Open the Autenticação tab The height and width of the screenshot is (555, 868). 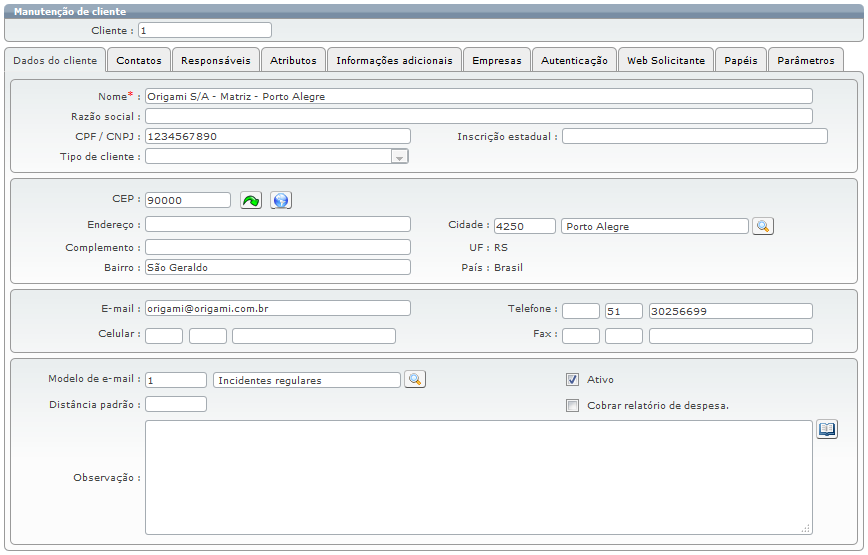click(x=574, y=60)
